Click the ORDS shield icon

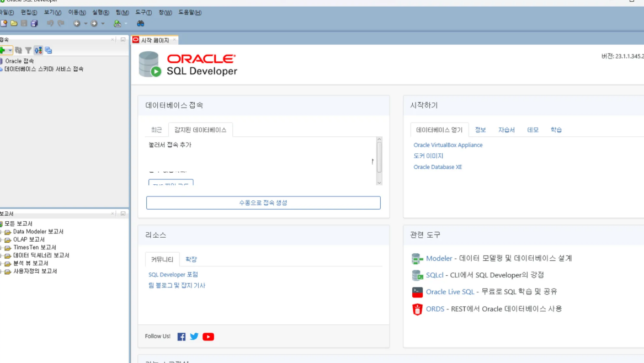click(417, 309)
